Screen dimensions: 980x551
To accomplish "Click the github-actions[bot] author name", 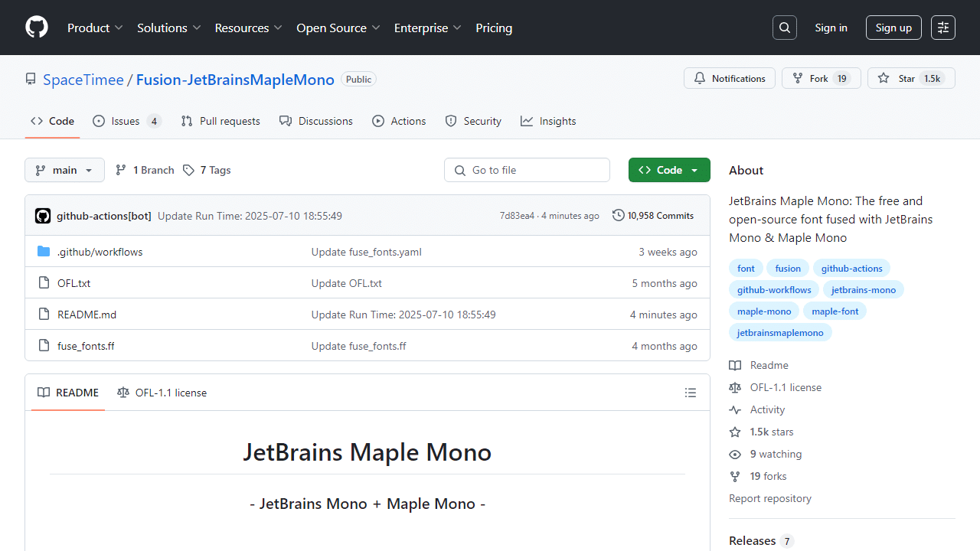I will [x=104, y=216].
